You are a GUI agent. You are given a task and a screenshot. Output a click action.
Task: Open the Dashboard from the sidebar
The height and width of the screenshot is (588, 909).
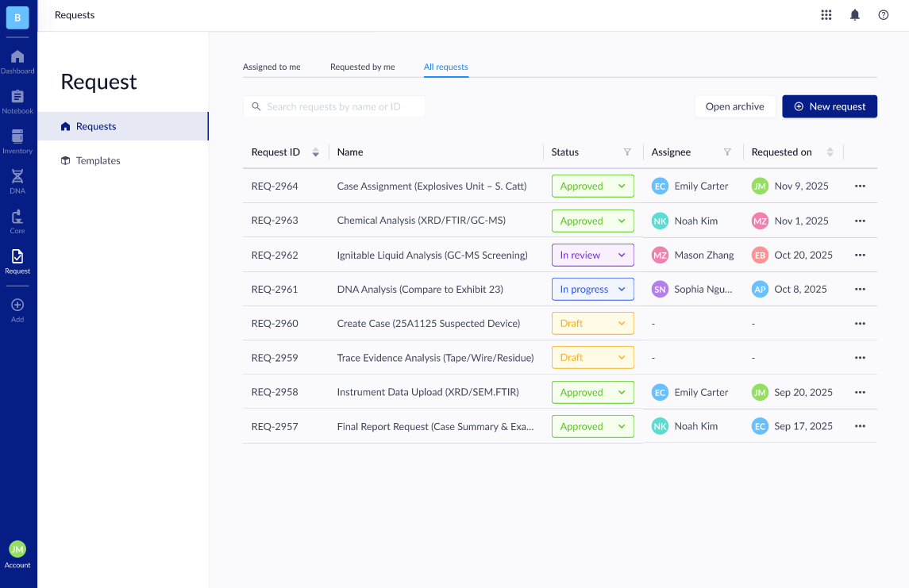(x=17, y=60)
